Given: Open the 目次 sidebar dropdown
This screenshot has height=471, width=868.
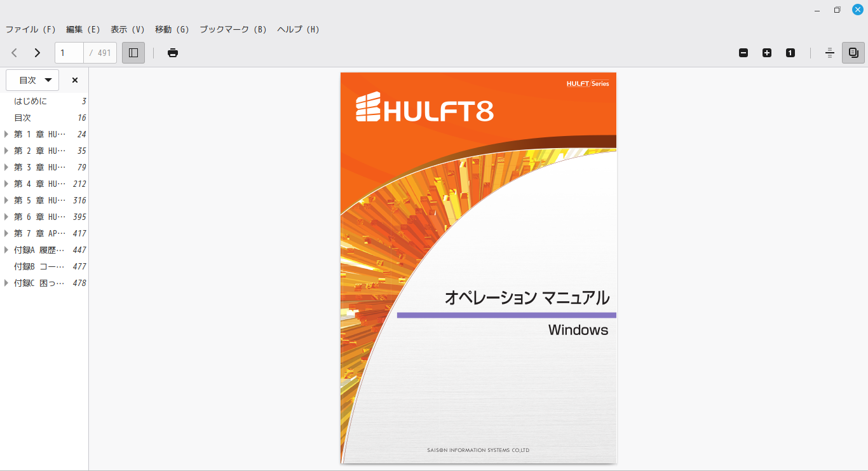Looking at the screenshot, I should pos(32,80).
